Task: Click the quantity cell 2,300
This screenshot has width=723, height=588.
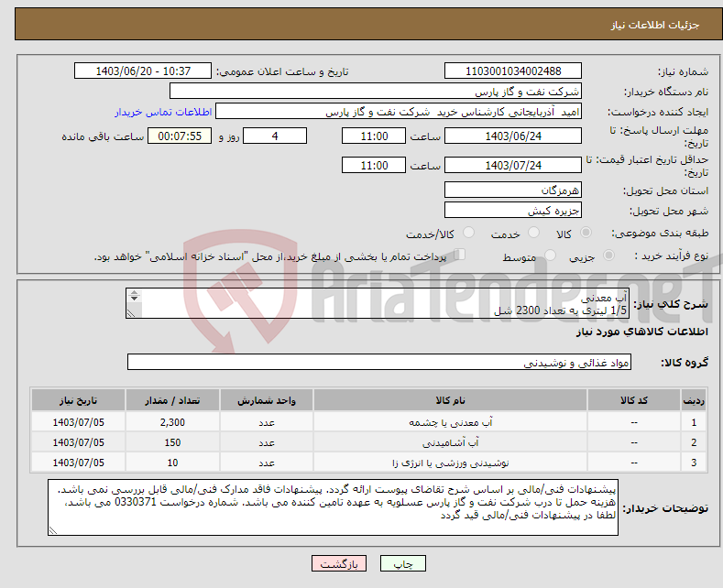Action: [x=172, y=422]
